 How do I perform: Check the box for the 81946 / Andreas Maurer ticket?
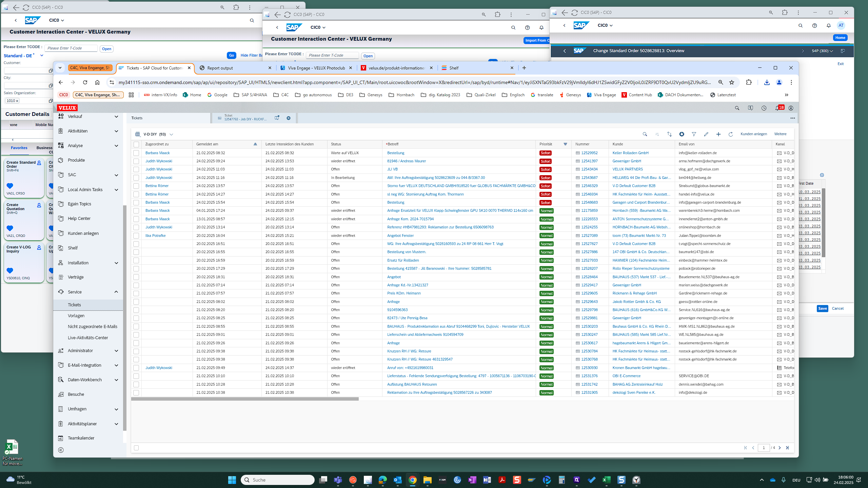[x=136, y=161]
